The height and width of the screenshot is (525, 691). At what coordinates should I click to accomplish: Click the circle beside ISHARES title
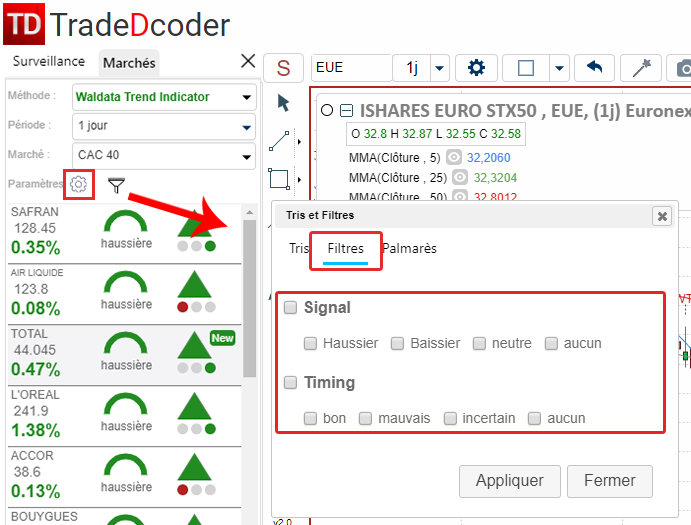tap(327, 110)
